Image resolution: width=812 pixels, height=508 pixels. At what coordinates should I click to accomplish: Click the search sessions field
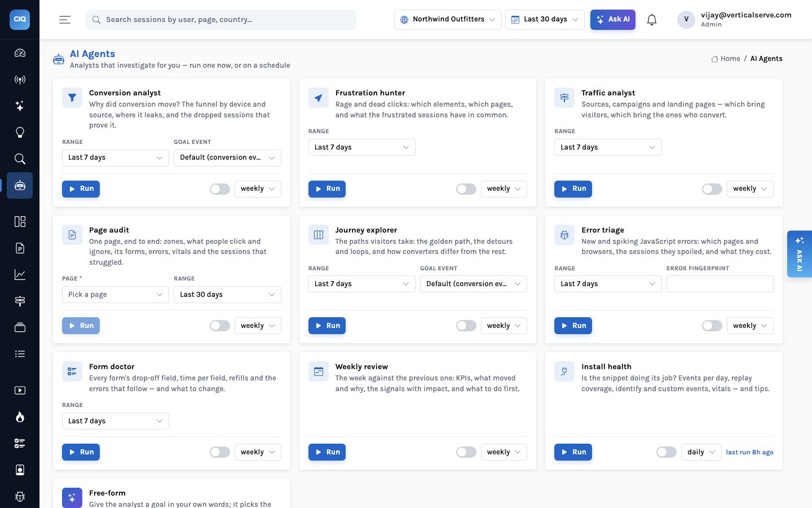coord(221,20)
